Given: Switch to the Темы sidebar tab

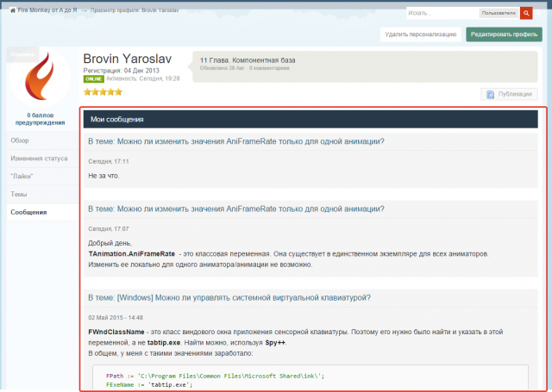Looking at the screenshot, I should coord(42,195).
